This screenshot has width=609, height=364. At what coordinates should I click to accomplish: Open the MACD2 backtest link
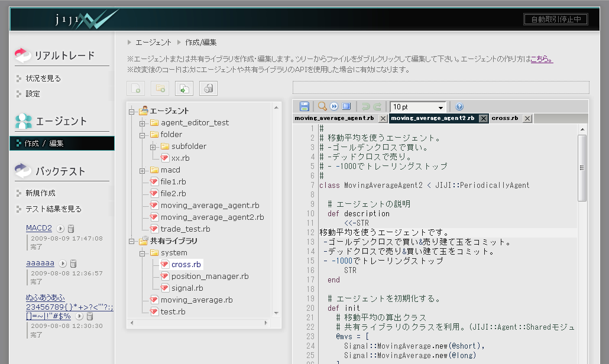(x=39, y=227)
